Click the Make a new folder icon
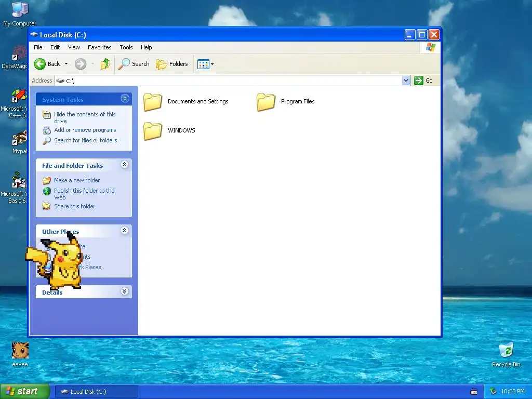Viewport: 532px width, 399px height. tap(47, 180)
